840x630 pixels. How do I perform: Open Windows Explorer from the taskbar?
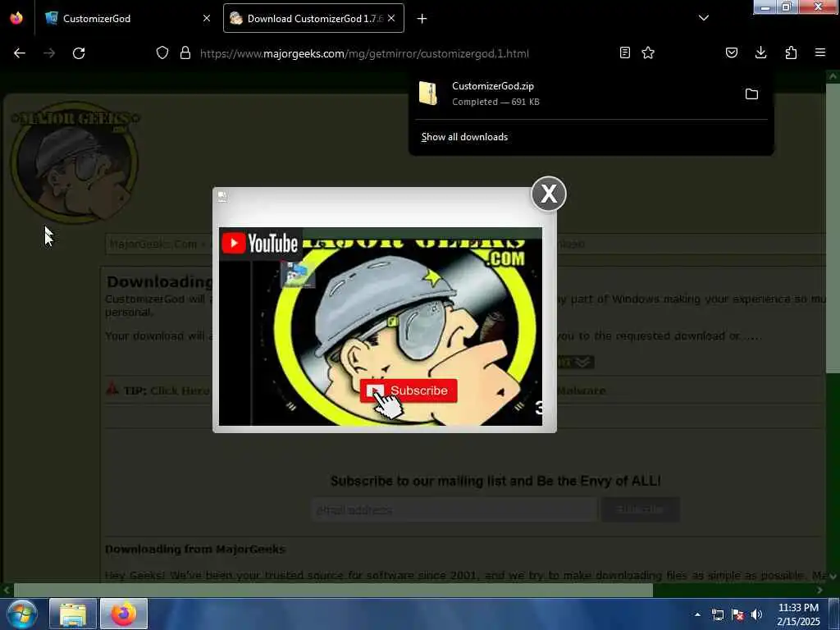(73, 614)
